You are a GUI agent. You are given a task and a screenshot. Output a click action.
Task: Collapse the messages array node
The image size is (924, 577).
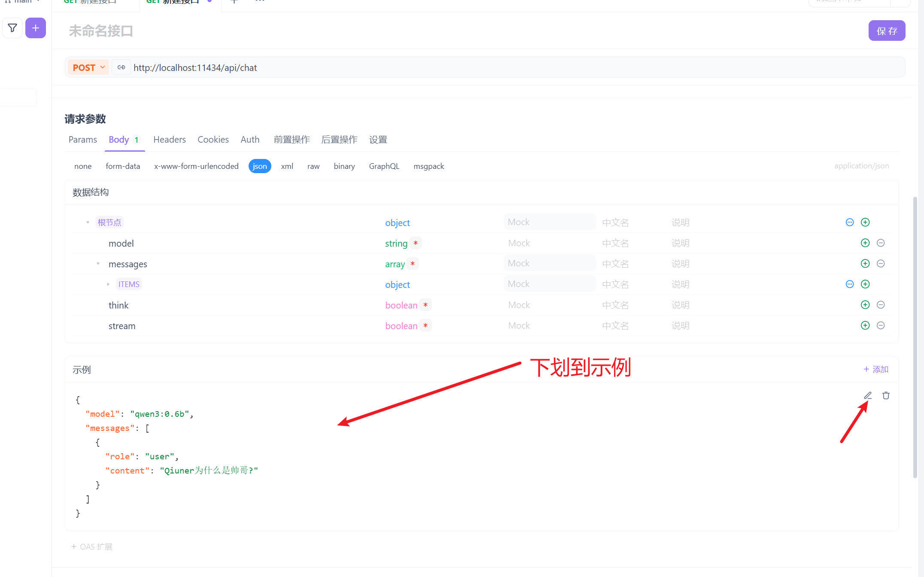(98, 264)
